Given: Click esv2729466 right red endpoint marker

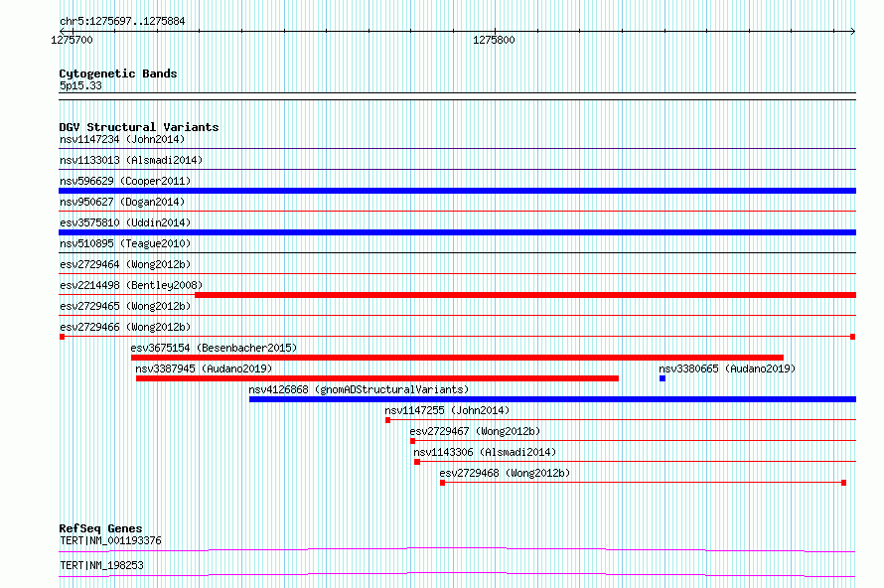Looking at the screenshot, I should (853, 337).
